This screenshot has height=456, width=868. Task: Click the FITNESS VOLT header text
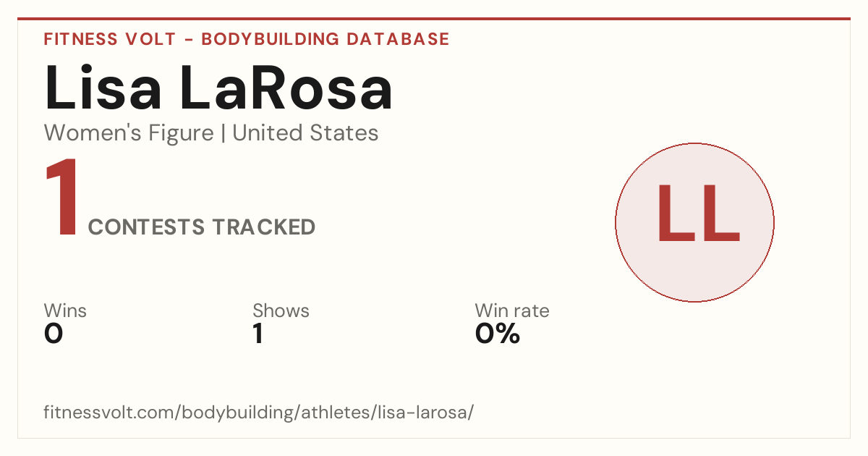(x=109, y=39)
